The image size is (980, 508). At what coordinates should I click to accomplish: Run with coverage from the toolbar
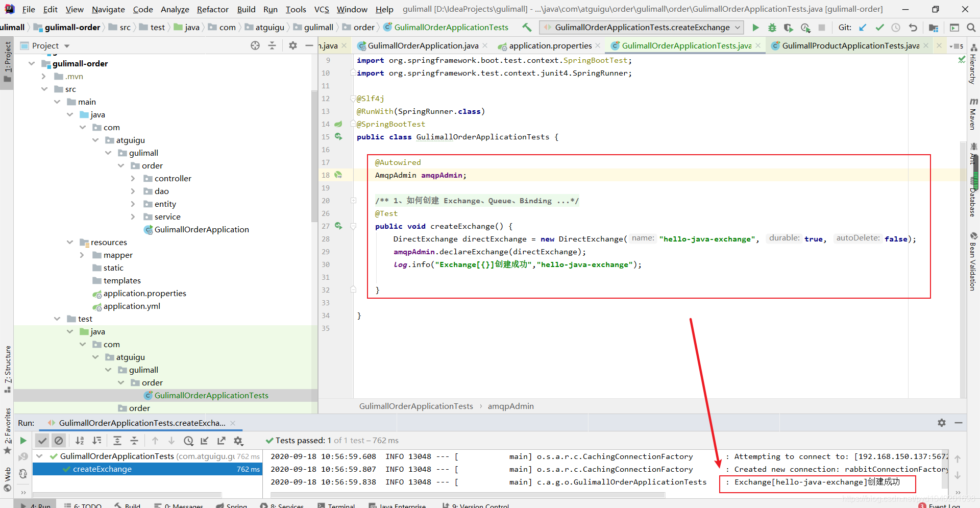[789, 28]
